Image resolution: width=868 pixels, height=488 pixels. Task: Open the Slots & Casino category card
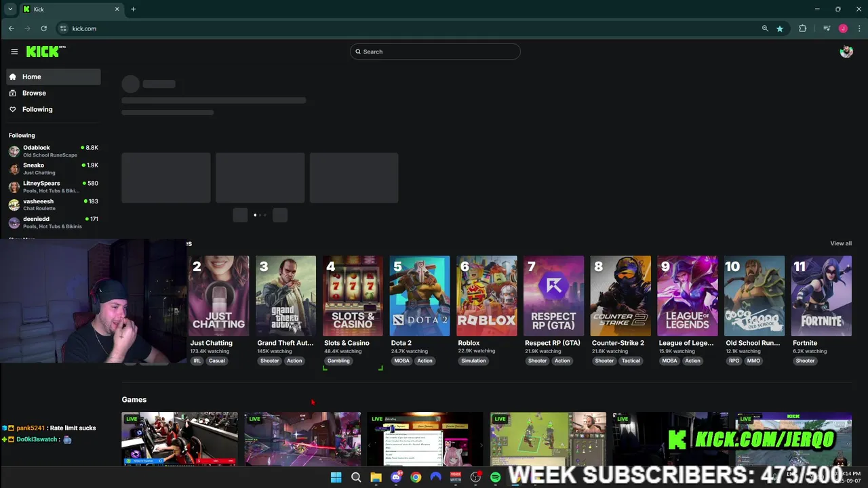pyautogui.click(x=353, y=296)
